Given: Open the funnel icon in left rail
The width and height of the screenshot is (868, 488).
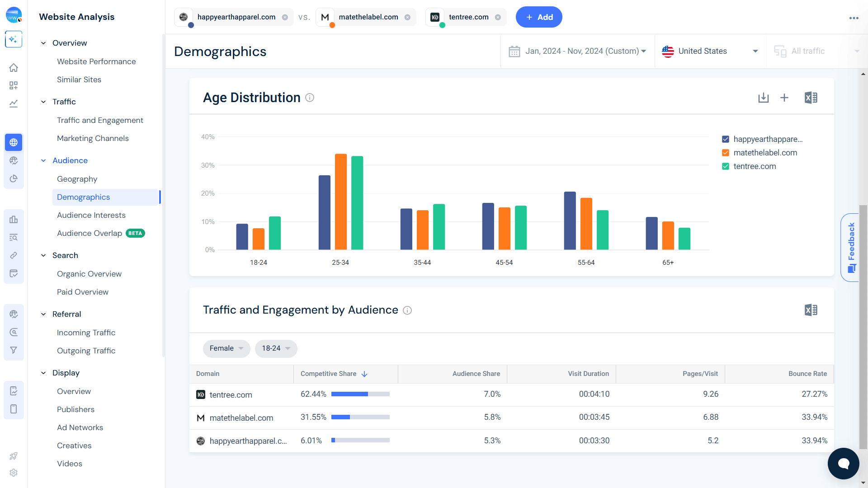Looking at the screenshot, I should [14, 350].
